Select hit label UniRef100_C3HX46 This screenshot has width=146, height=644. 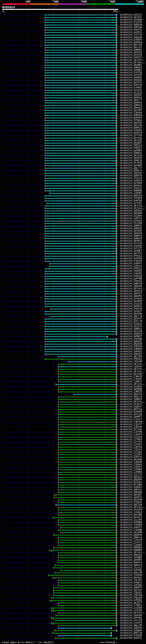coord(131,422)
